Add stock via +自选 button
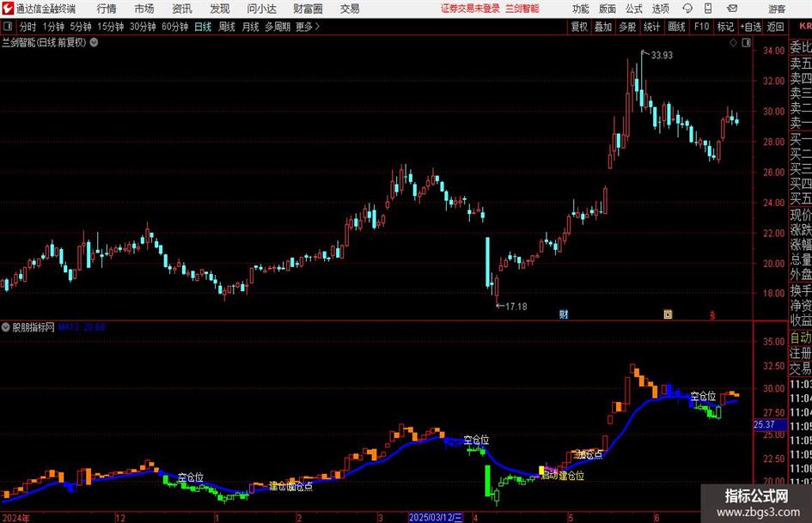 [750, 27]
